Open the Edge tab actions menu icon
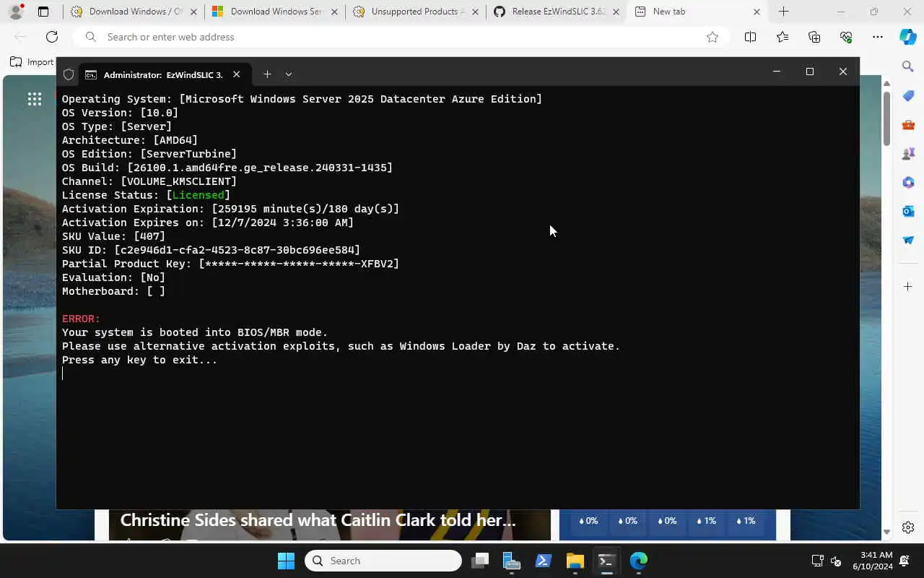Screen dimensions: 924x578 coord(43,12)
